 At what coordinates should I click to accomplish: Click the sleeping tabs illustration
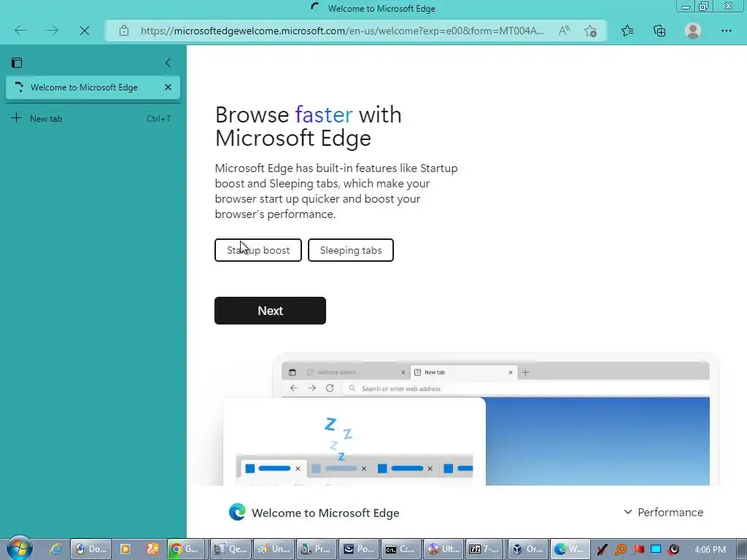(x=355, y=441)
